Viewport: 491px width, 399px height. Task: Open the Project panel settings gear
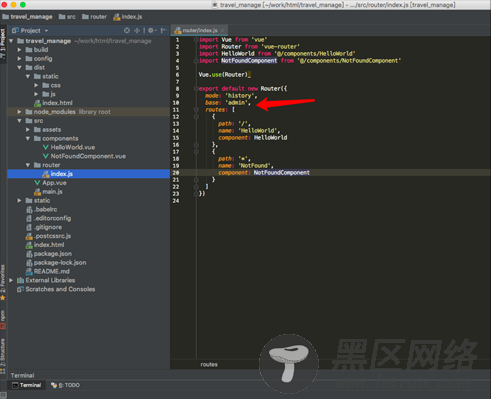click(151, 30)
